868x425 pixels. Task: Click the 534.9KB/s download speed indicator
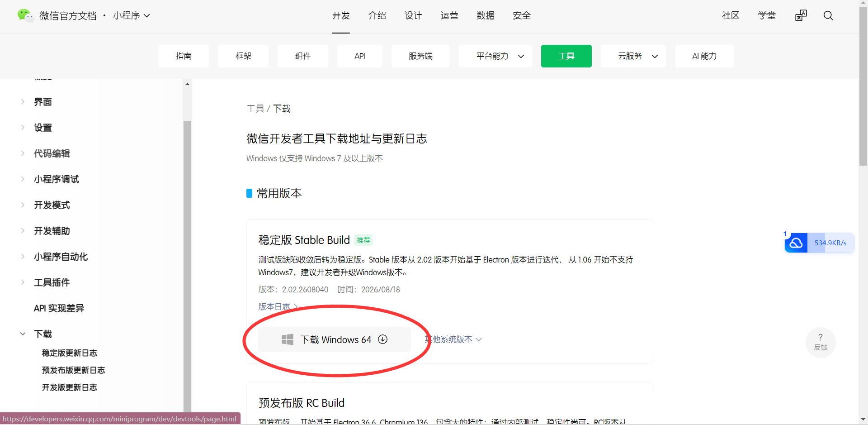(830, 243)
